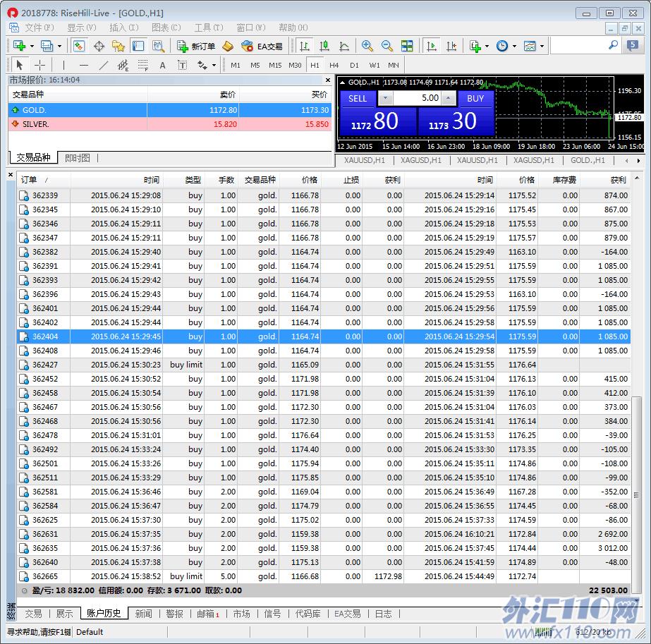Select the Fibonacci retracement tool
This screenshot has width=651, height=644.
click(143, 65)
